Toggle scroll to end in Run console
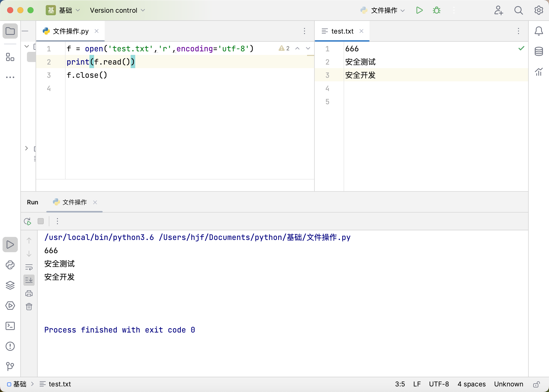 29,280
